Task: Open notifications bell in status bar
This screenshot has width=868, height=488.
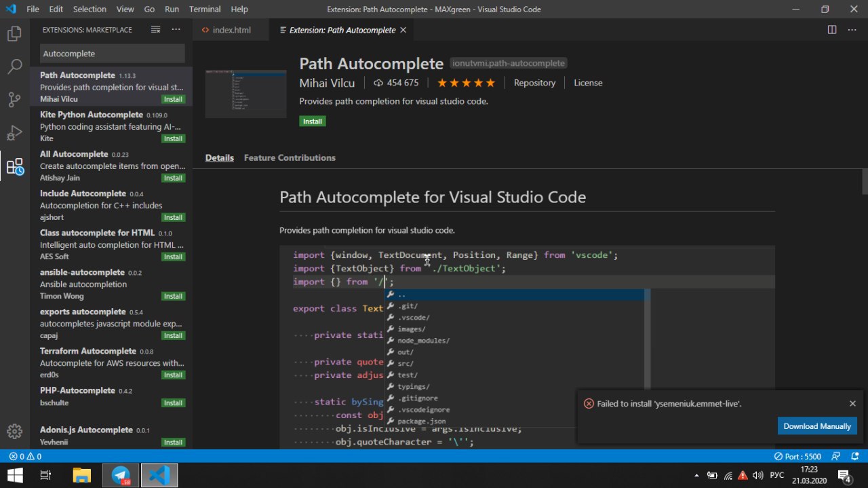Action: [x=854, y=456]
